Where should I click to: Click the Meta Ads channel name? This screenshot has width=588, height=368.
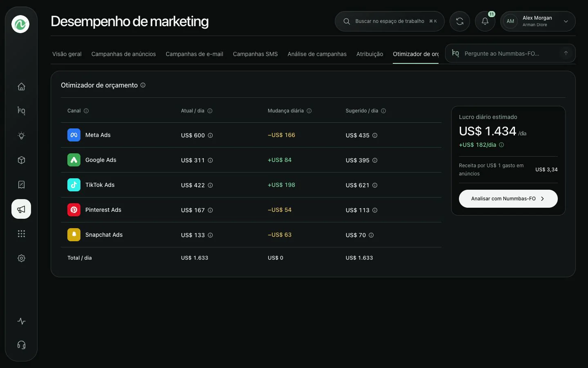tap(98, 135)
